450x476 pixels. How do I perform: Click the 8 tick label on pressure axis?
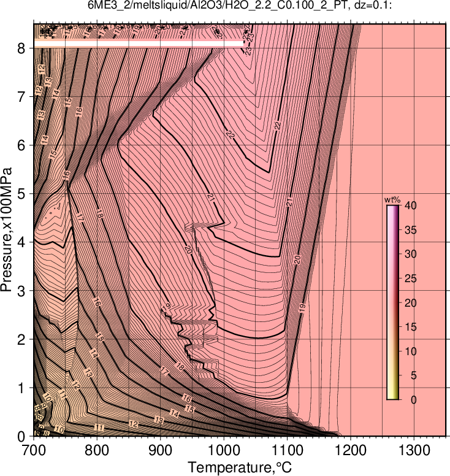click(21, 48)
